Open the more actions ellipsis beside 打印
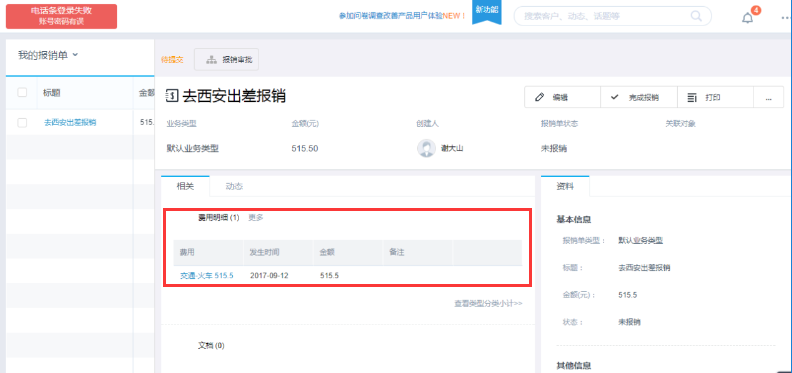The image size is (792, 373). tap(768, 98)
